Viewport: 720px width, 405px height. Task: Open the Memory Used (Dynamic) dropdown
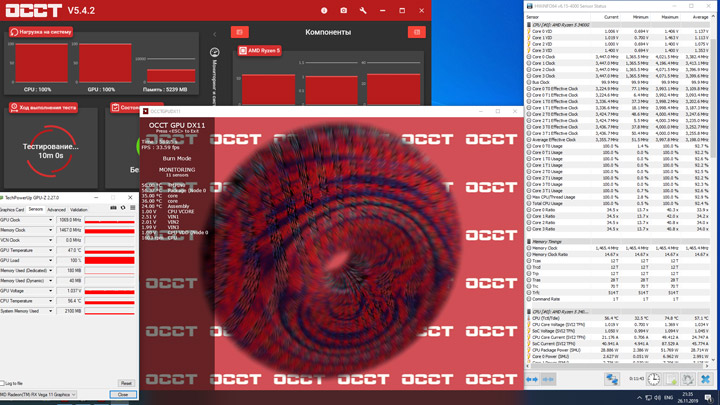(51, 281)
